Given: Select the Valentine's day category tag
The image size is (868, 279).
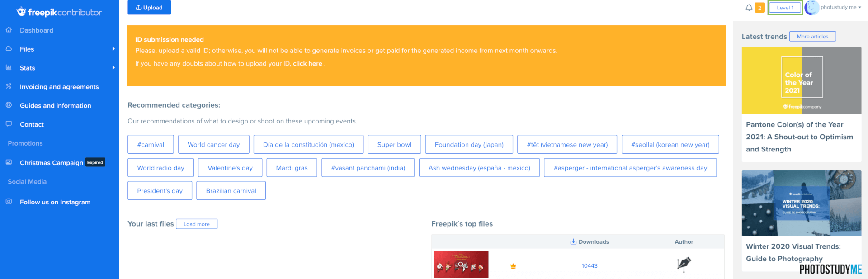Looking at the screenshot, I should pyautogui.click(x=230, y=168).
